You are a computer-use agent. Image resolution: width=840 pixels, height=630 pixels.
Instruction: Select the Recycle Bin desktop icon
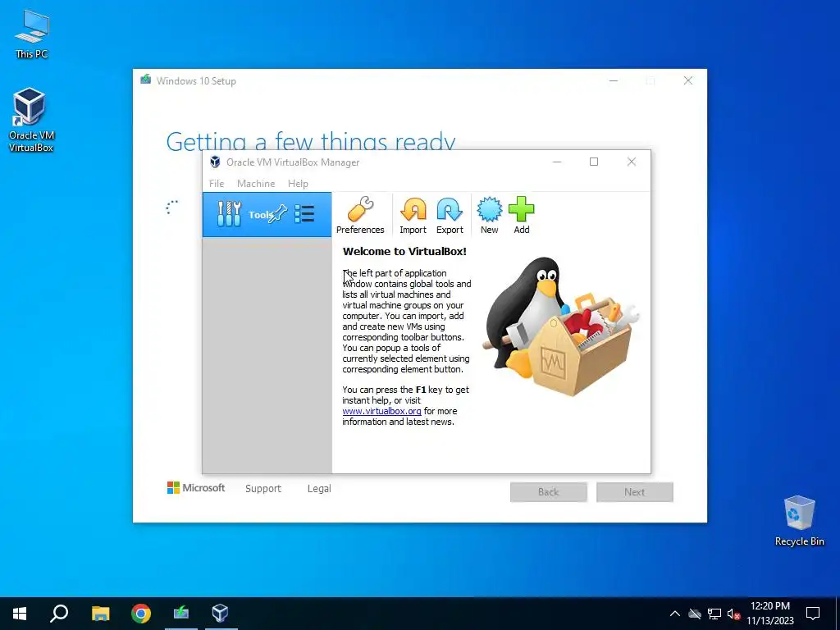[x=799, y=521]
